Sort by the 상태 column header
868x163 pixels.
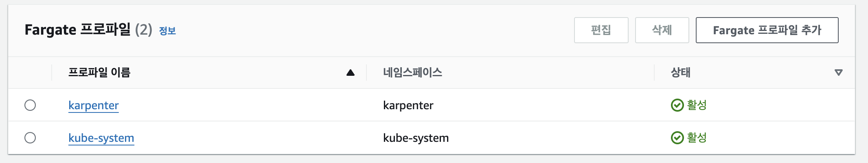coord(681,73)
